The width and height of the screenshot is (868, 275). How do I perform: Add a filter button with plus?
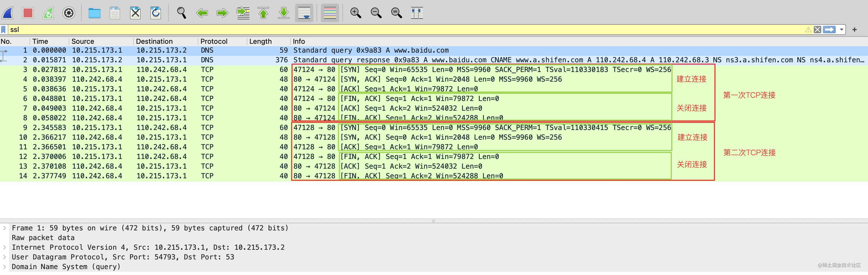click(854, 30)
